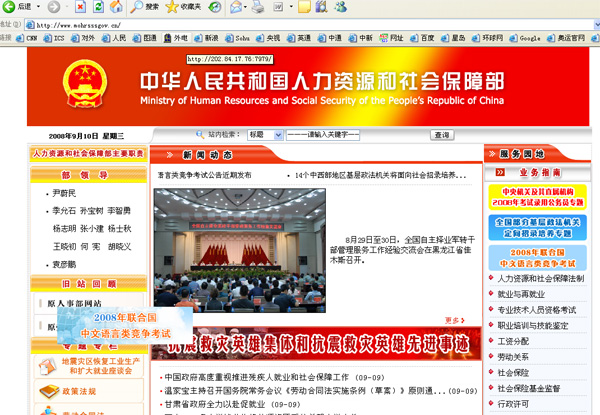Click the Edit with Word icon
The width and height of the screenshot is (600, 415).
[x=278, y=7]
